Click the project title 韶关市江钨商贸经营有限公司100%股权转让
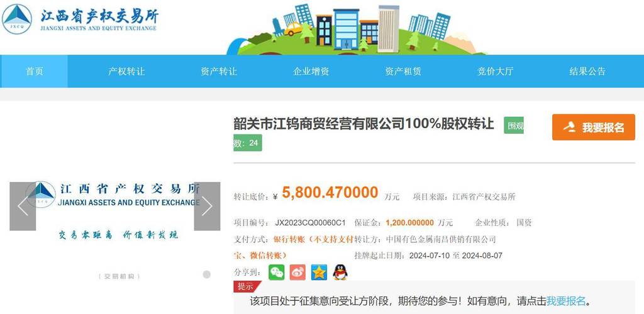Viewport: 644px width, 314px height. (x=364, y=123)
